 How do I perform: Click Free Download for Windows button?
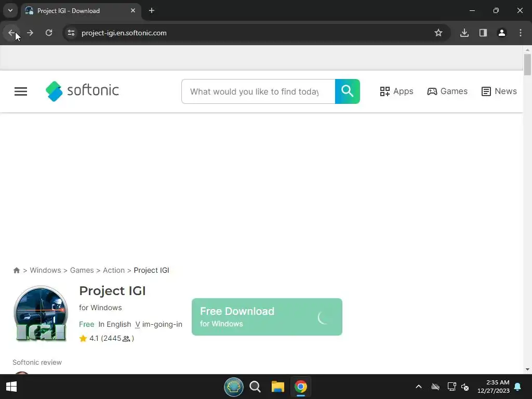(267, 317)
